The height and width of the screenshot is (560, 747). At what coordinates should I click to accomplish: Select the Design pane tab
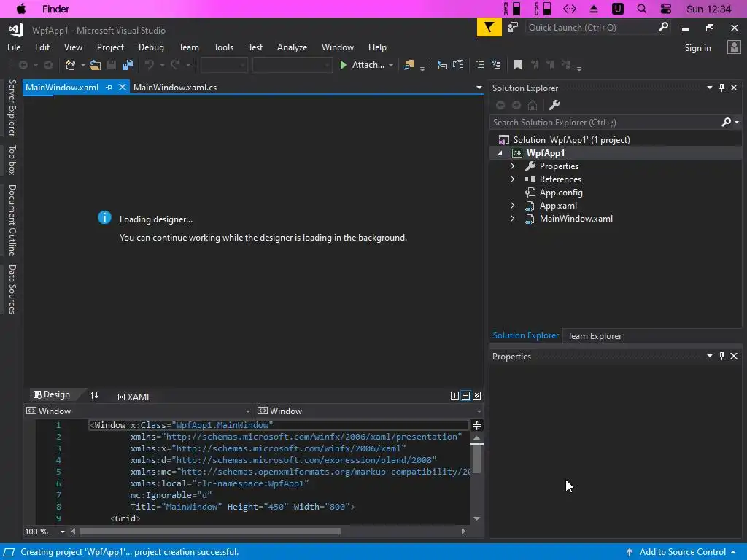click(52, 394)
